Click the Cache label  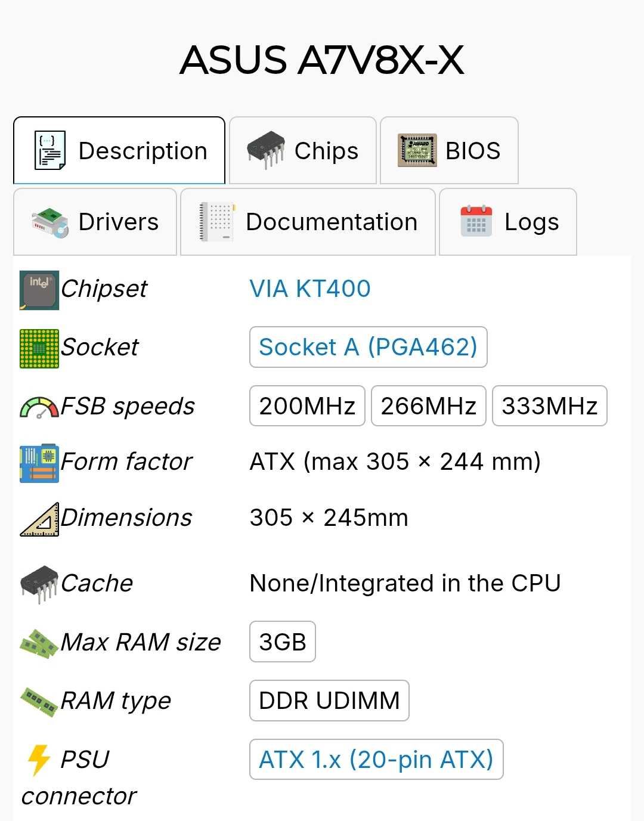click(97, 583)
